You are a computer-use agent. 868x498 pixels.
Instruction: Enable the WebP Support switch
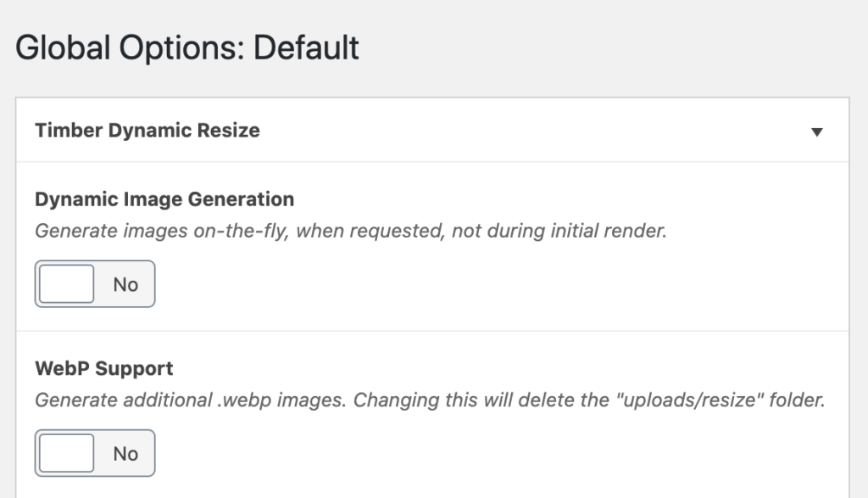tap(95, 453)
